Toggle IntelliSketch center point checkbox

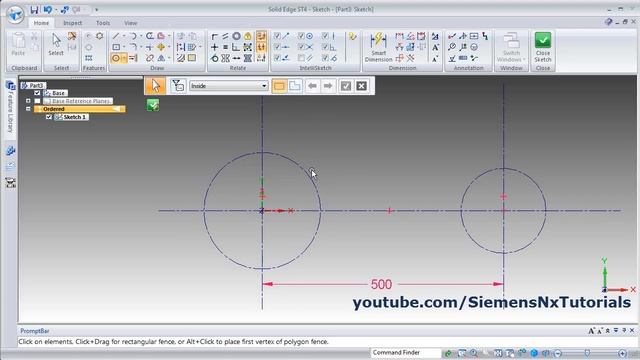301,36
